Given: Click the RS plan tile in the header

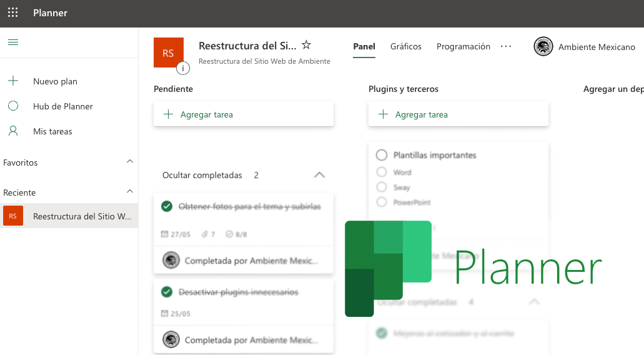Looking at the screenshot, I should 169,52.
